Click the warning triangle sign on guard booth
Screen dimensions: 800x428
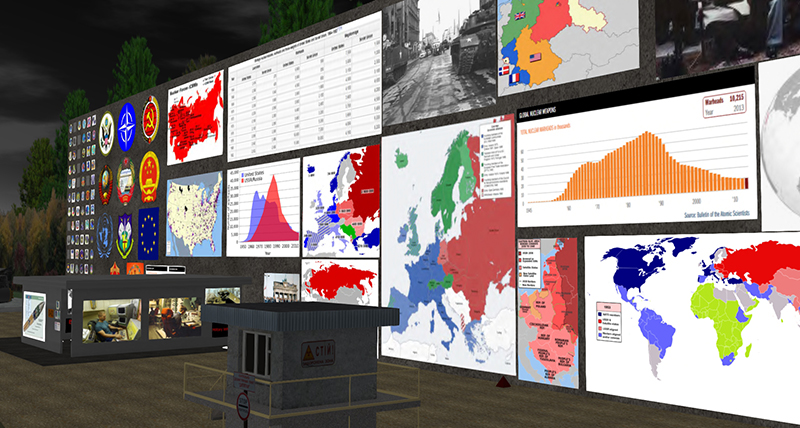coord(310,352)
